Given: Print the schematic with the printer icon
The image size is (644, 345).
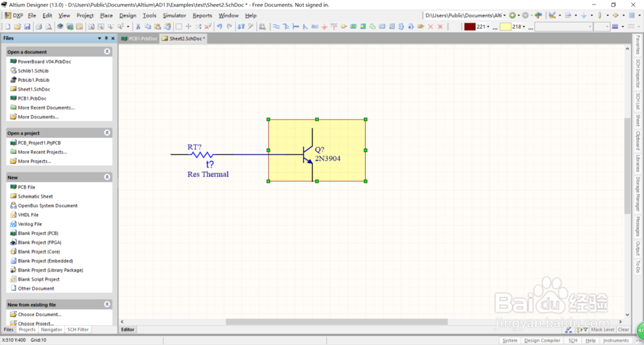Looking at the screenshot, I should 39,26.
